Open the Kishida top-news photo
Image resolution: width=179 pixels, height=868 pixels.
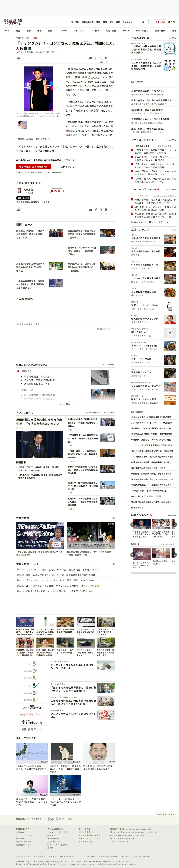40,444
